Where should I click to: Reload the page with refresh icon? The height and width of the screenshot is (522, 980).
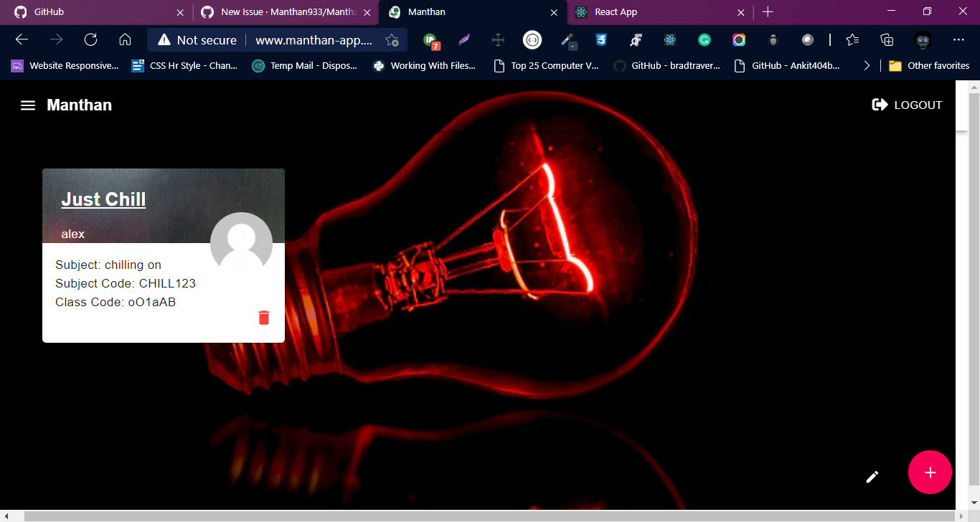[x=90, y=40]
